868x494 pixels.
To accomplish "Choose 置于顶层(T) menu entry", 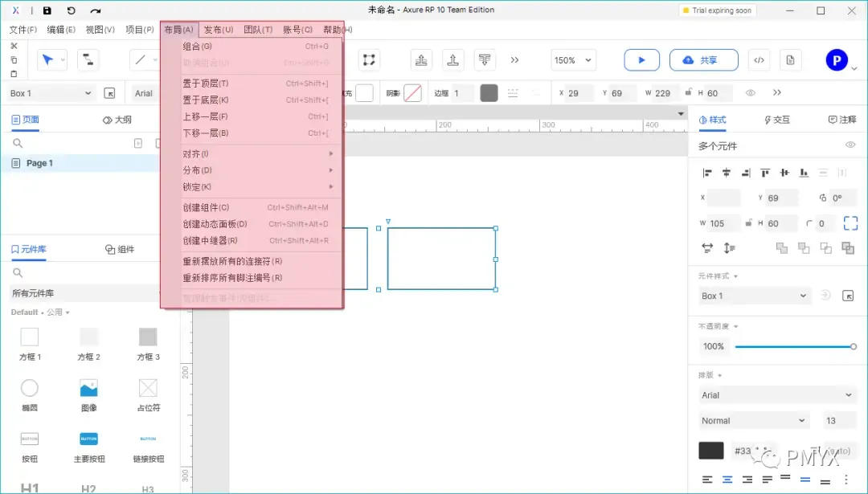I will pos(256,84).
